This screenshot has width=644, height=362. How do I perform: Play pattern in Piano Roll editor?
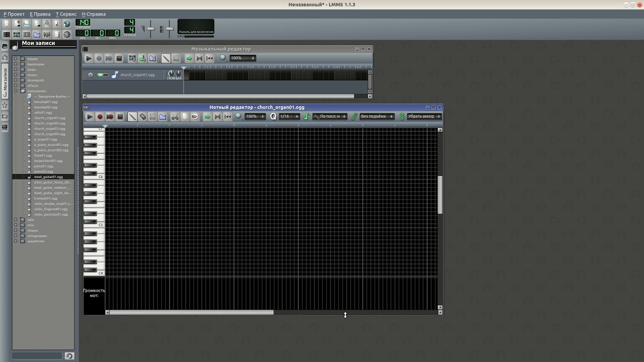coord(90,117)
